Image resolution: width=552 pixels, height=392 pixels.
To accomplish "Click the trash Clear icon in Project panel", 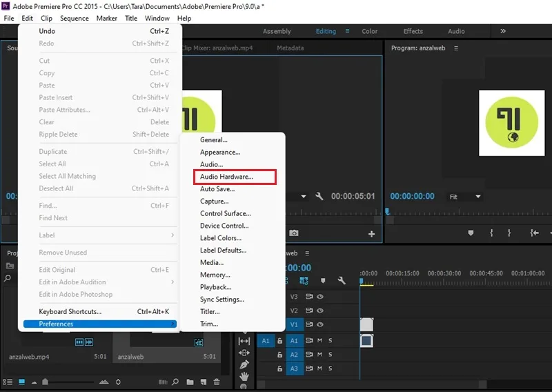I will 217,382.
